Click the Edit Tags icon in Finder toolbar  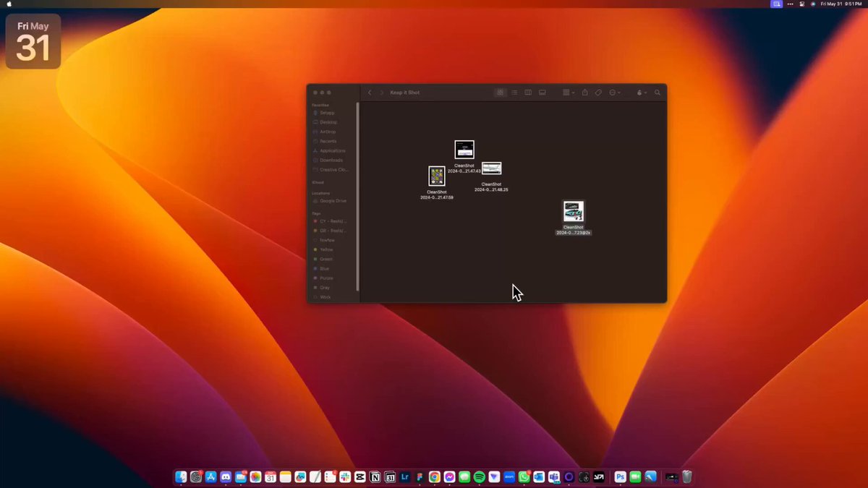(x=598, y=93)
